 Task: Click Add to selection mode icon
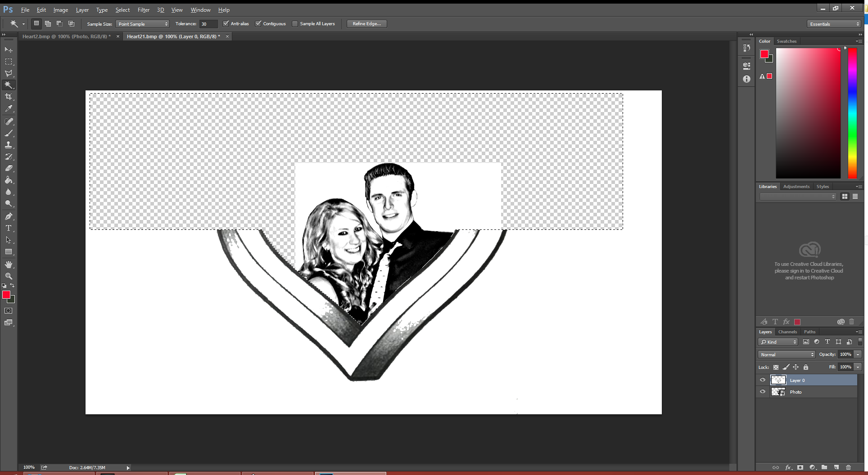(x=48, y=24)
